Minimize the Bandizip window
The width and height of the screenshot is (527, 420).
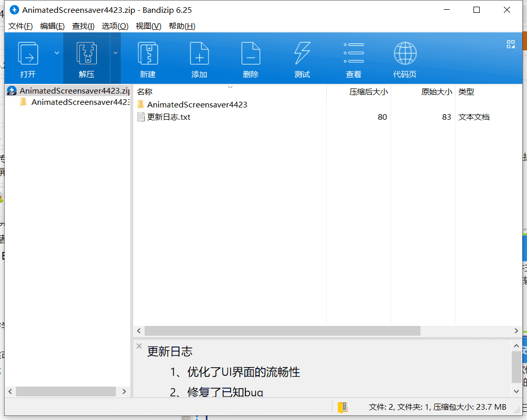click(x=447, y=10)
